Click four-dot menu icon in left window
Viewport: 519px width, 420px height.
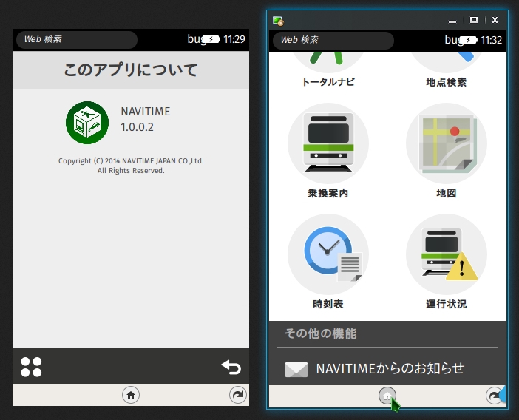click(31, 367)
